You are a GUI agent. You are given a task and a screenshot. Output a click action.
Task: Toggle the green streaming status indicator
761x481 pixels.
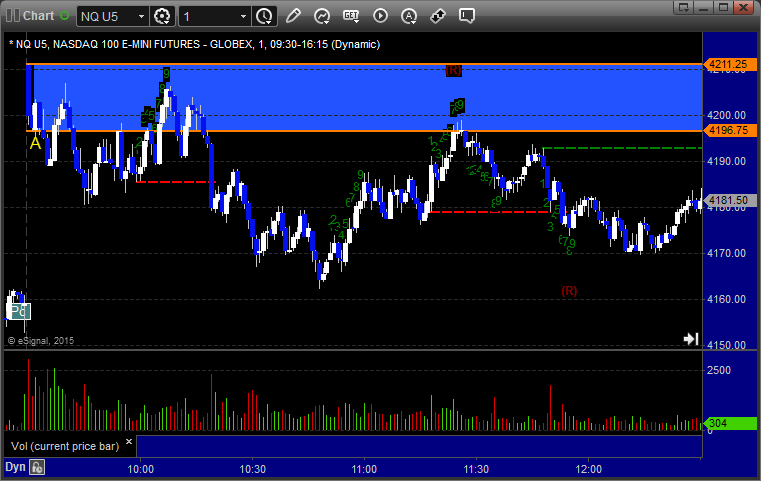(x=65, y=16)
